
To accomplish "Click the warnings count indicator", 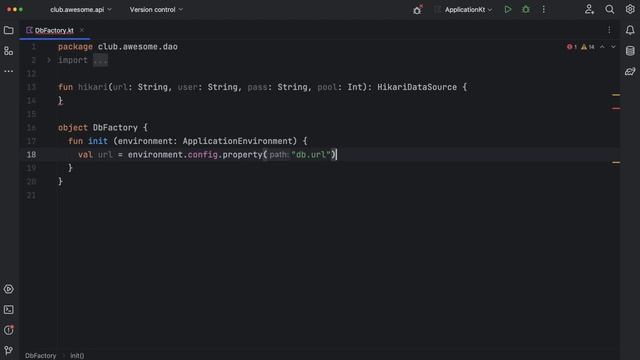I will coord(588,47).
